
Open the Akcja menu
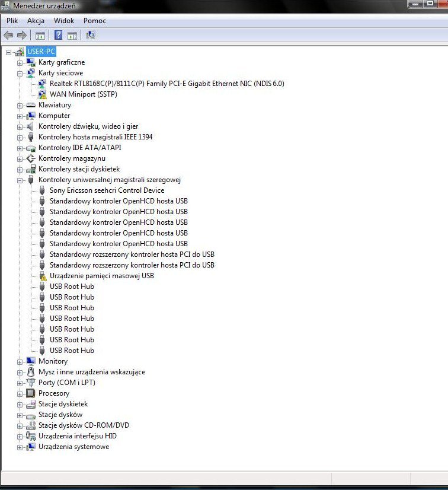[36, 21]
